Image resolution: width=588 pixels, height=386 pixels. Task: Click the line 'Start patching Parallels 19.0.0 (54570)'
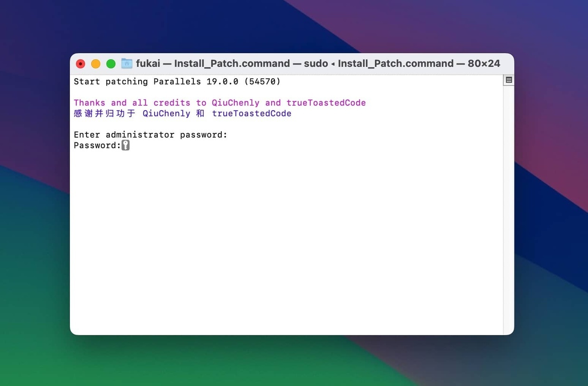pyautogui.click(x=177, y=82)
